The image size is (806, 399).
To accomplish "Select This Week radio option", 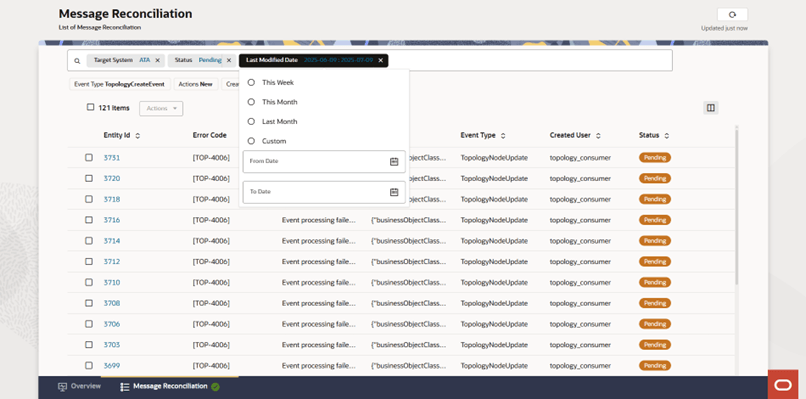I will tap(251, 82).
